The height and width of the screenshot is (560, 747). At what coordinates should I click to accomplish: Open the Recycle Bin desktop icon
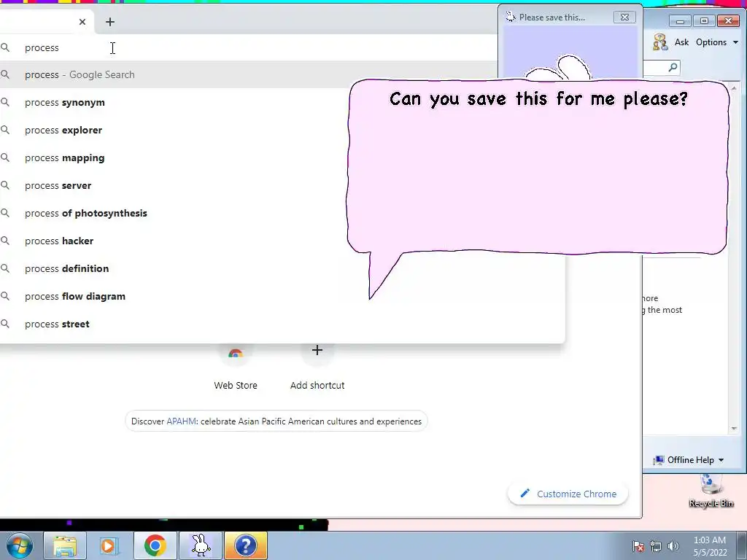point(711,491)
